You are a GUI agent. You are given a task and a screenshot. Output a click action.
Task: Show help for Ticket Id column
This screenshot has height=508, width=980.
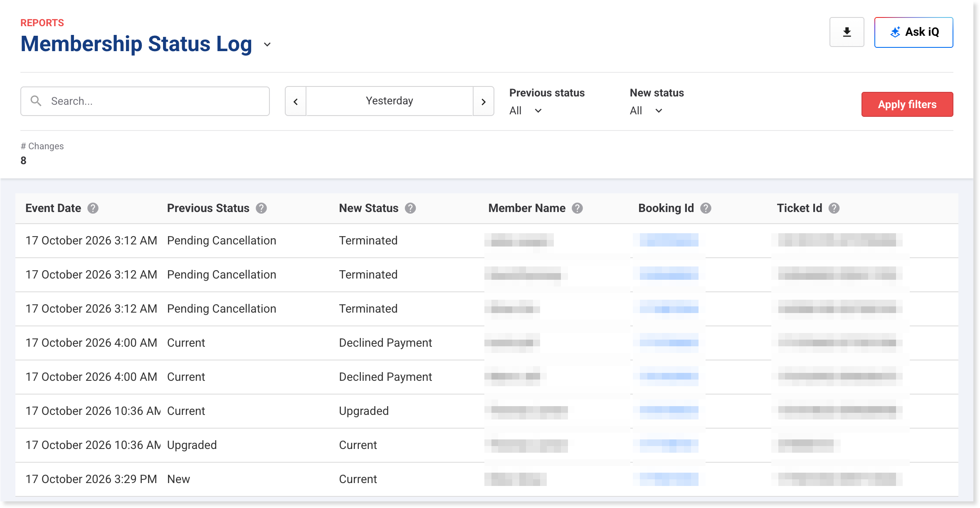click(x=834, y=208)
